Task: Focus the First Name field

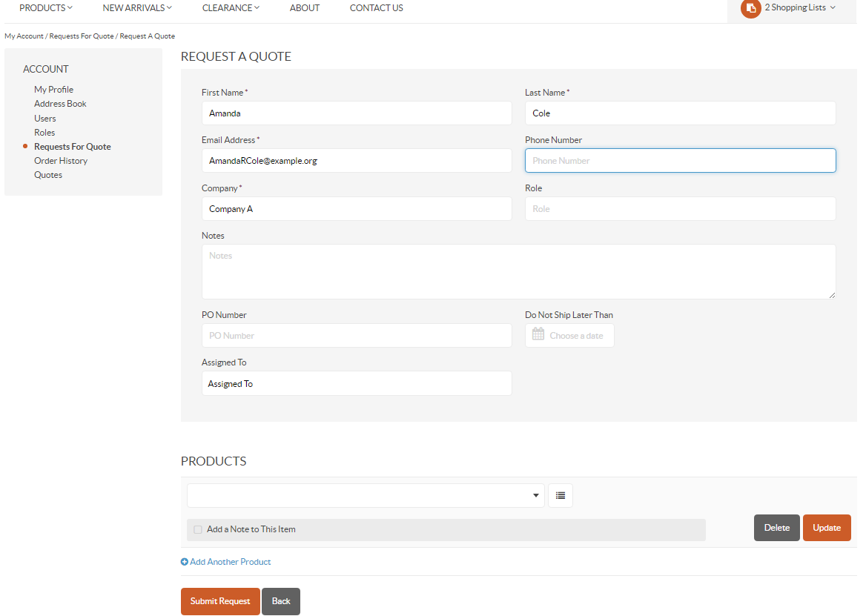Action: tap(357, 113)
